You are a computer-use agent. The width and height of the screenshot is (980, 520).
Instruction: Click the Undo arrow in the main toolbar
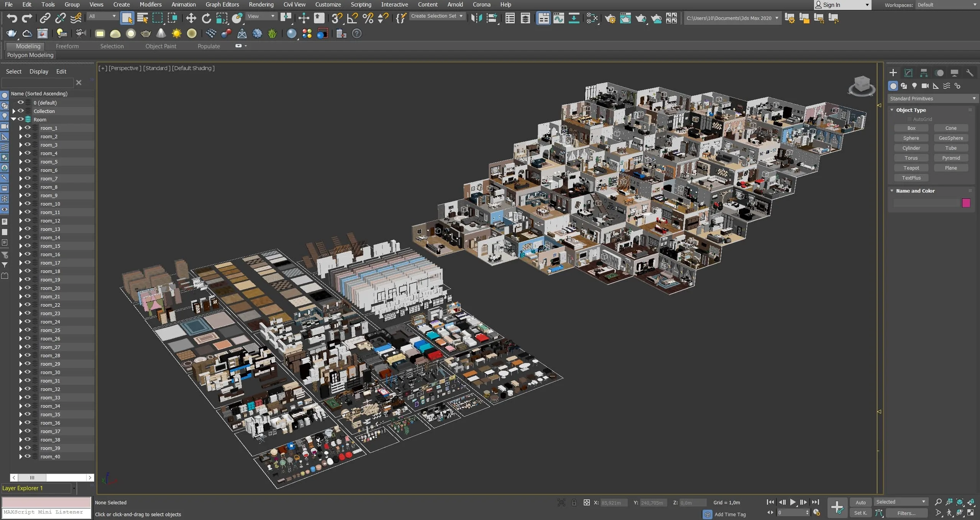coord(12,18)
